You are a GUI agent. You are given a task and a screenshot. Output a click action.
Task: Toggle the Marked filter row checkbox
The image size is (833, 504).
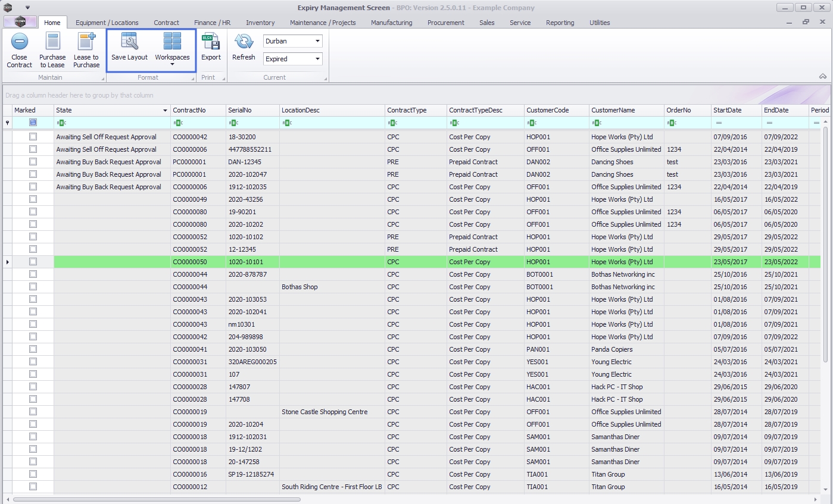coord(33,123)
